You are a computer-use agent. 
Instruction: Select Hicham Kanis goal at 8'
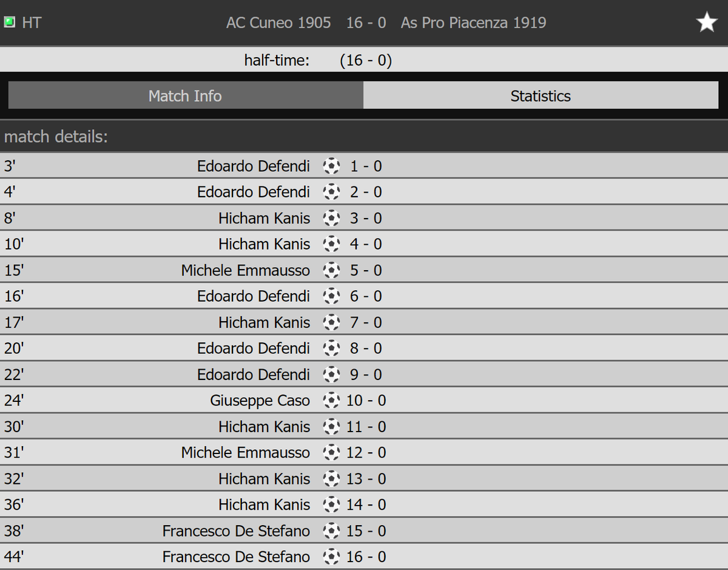pyautogui.click(x=264, y=218)
